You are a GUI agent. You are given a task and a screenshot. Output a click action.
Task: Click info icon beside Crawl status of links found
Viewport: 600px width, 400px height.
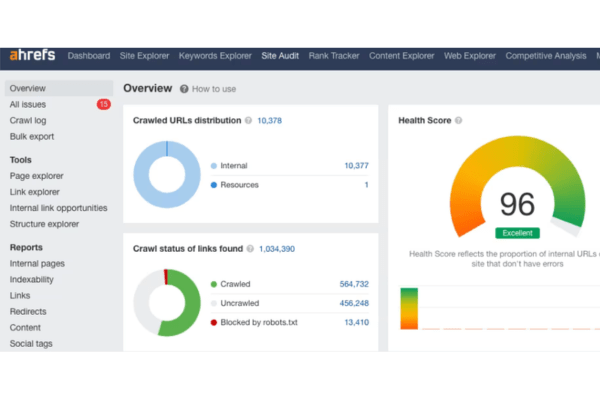(x=250, y=249)
